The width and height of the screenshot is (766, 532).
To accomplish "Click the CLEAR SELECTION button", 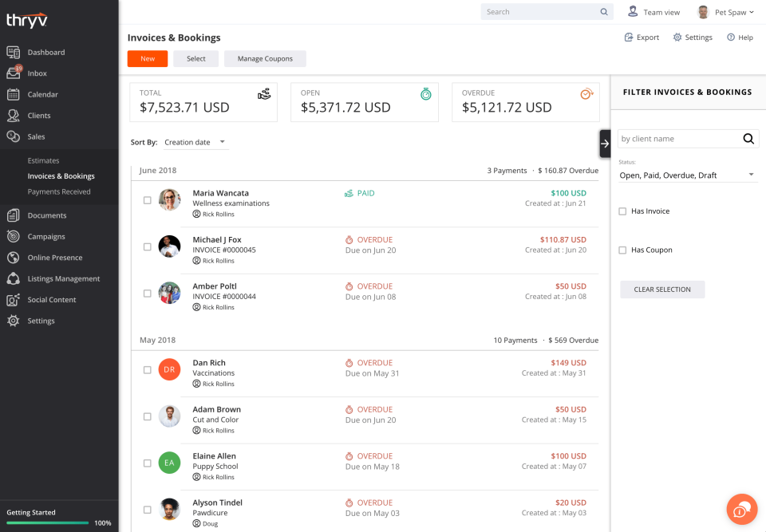I will point(662,290).
